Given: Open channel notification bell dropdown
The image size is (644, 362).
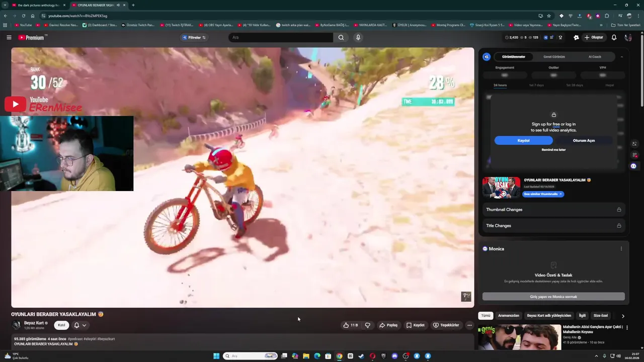Looking at the screenshot, I should [x=80, y=325].
